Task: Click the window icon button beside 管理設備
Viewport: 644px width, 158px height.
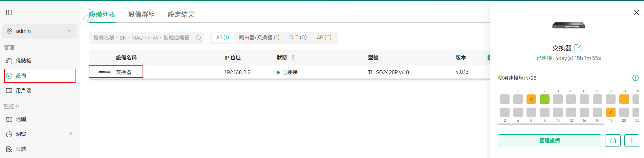Action: (613, 140)
